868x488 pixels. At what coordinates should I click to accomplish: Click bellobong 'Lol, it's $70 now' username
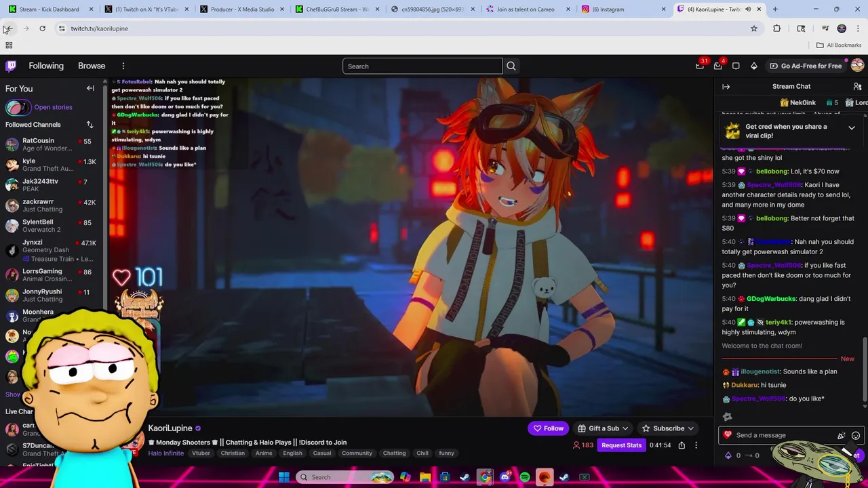pyautogui.click(x=772, y=171)
